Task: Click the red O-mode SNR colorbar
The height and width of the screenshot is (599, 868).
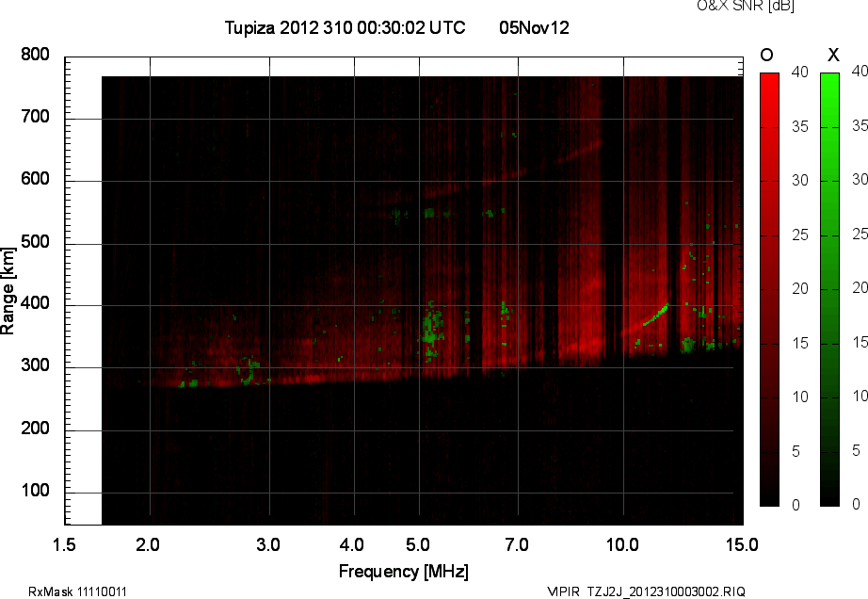Action: (769, 289)
